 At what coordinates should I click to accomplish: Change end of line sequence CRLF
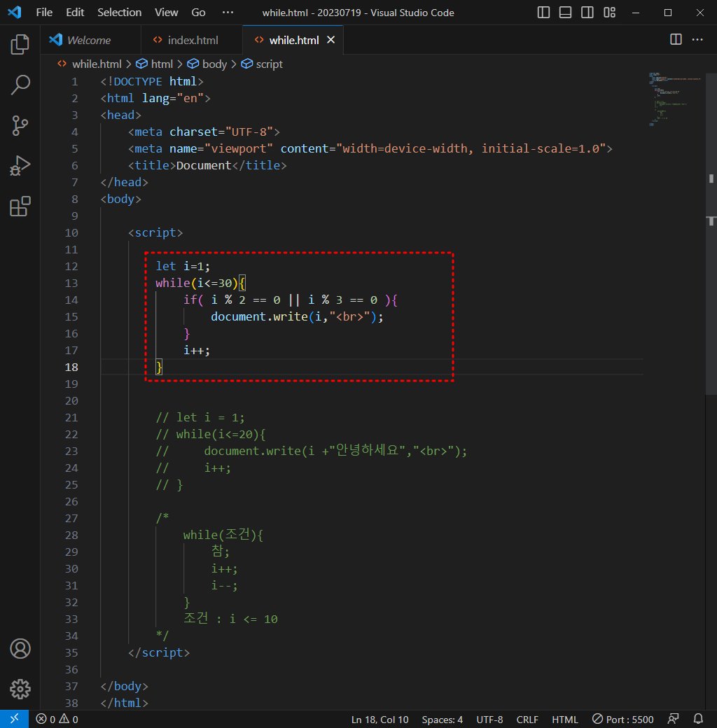[527, 719]
